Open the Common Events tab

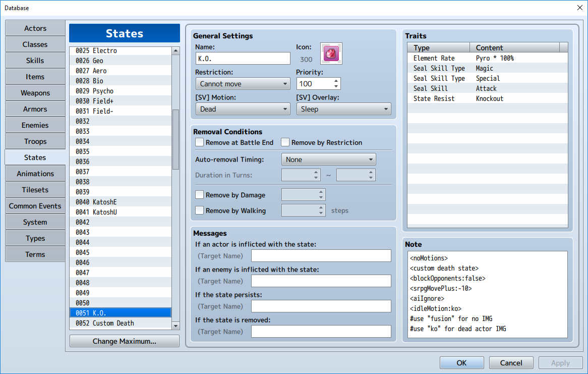(x=35, y=206)
